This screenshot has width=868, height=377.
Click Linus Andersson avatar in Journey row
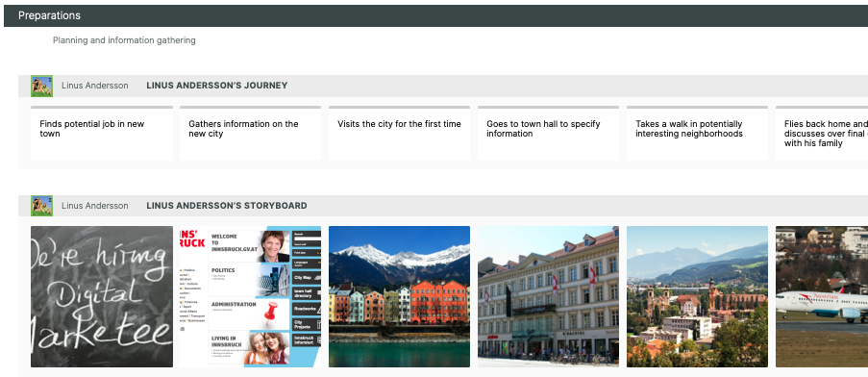[41, 86]
